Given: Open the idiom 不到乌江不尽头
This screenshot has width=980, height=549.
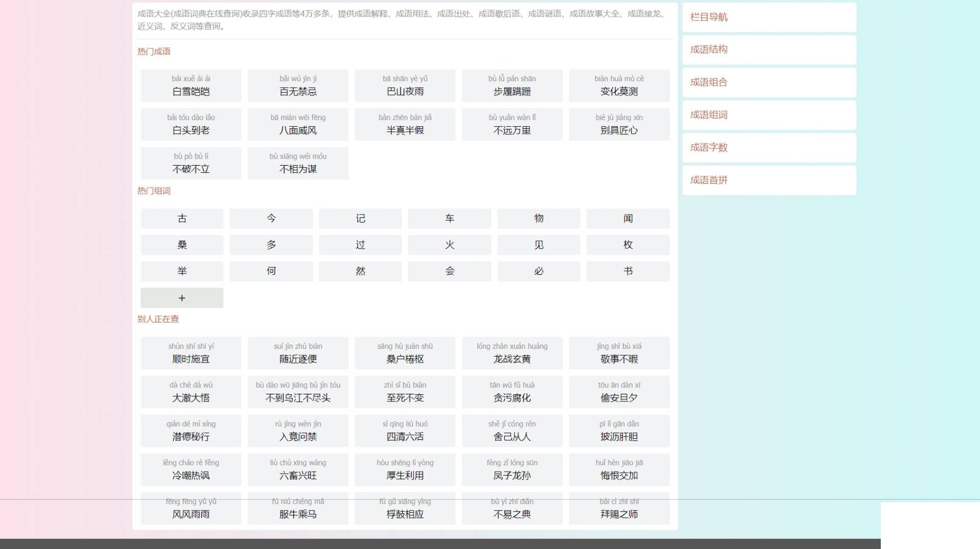Looking at the screenshot, I should point(298,392).
